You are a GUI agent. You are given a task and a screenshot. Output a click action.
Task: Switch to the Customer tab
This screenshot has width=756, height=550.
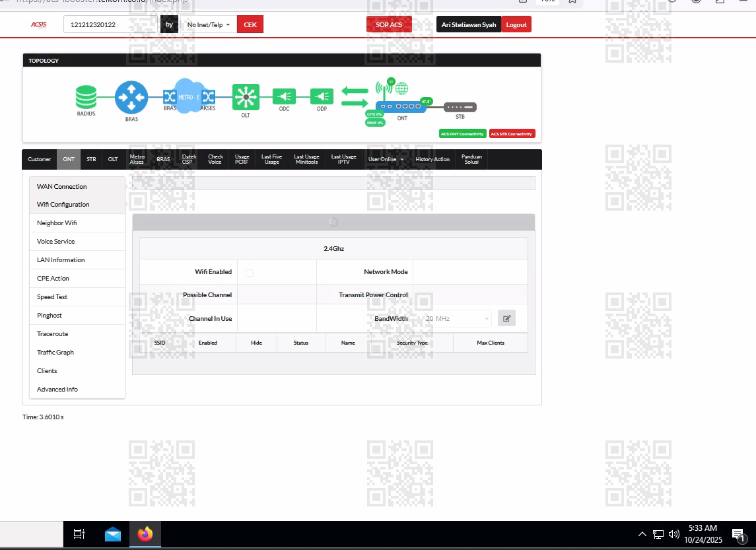point(40,160)
